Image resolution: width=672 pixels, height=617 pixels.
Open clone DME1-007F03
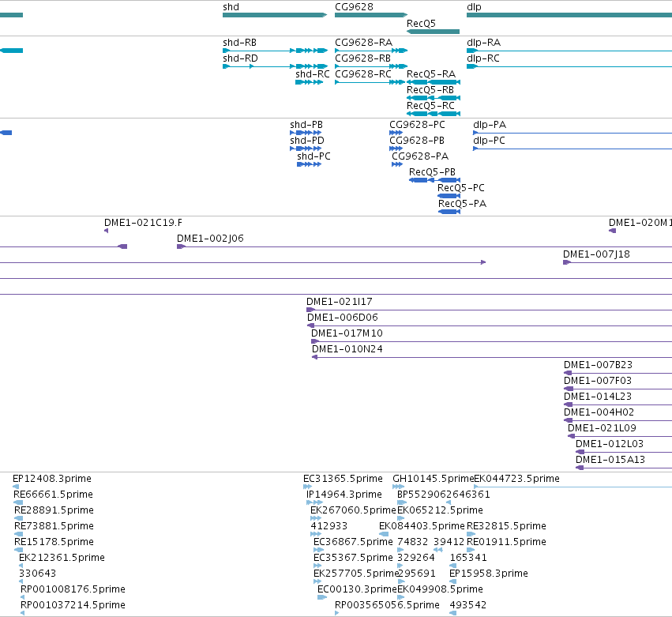pos(618,389)
